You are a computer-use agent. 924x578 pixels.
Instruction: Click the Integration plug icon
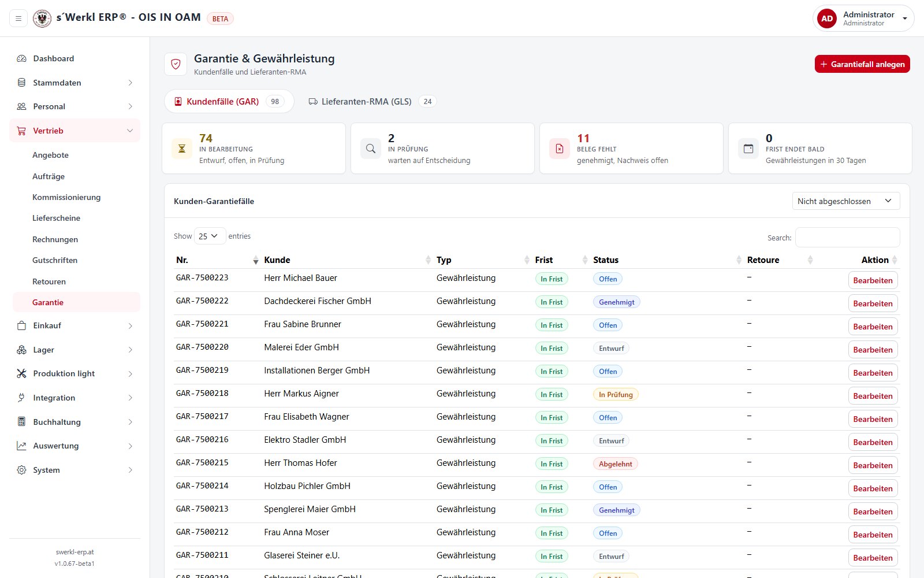click(x=21, y=398)
